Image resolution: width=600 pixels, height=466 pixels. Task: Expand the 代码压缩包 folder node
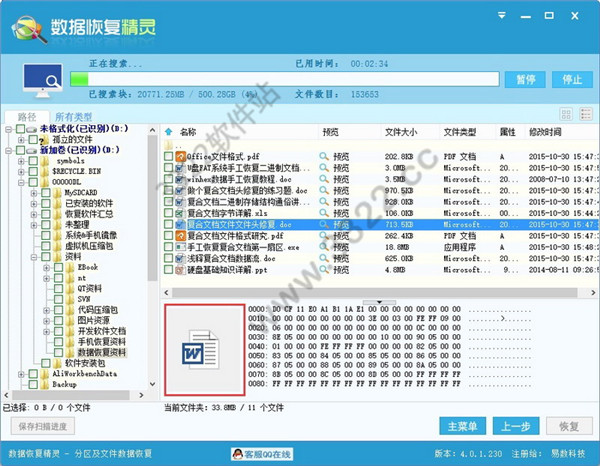[x=46, y=310]
